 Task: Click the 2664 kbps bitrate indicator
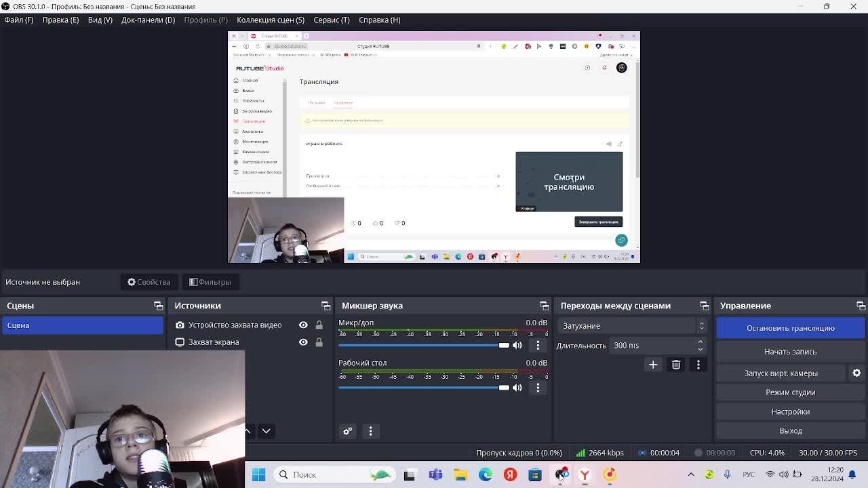tap(599, 453)
